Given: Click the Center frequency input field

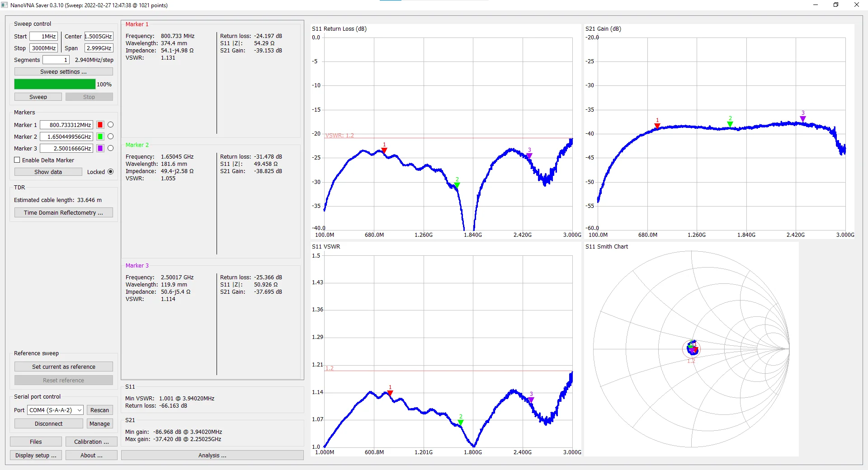Looking at the screenshot, I should coord(99,36).
